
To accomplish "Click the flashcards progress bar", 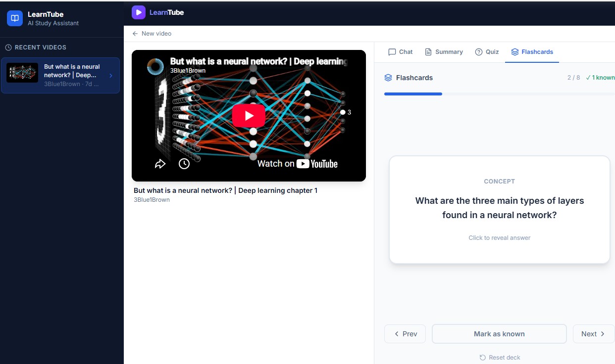I will pos(499,94).
